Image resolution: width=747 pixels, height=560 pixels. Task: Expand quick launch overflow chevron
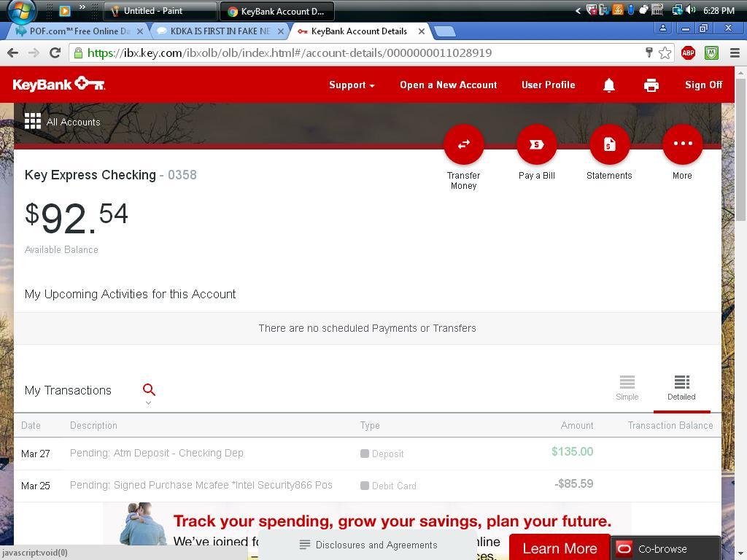click(x=82, y=7)
